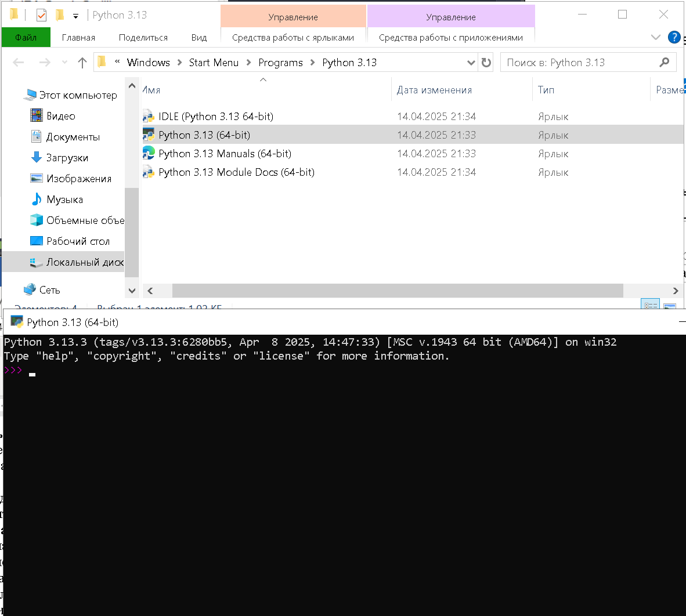This screenshot has width=686, height=616.
Task: Click the Back navigation arrow
Action: (x=19, y=63)
